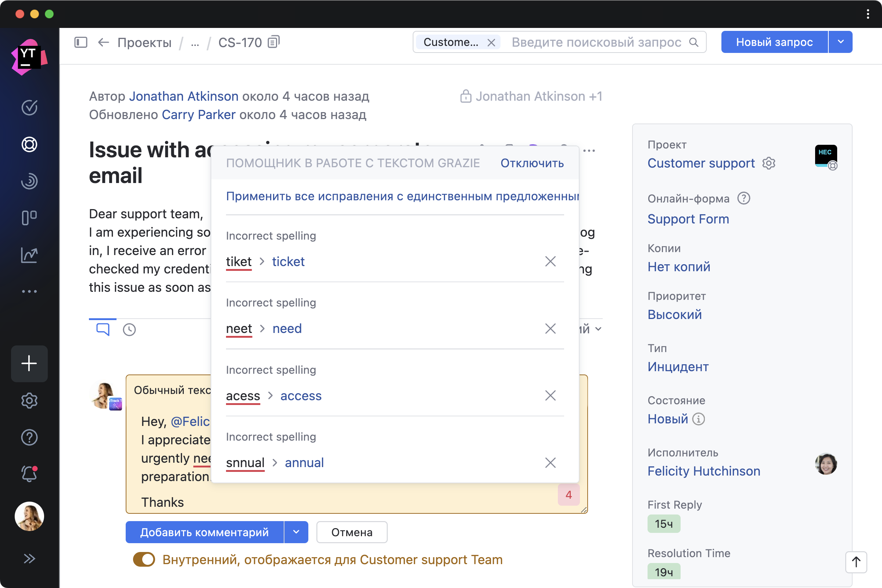Dismiss incorrect spelling for snnual
The width and height of the screenshot is (882, 588).
[x=550, y=462]
